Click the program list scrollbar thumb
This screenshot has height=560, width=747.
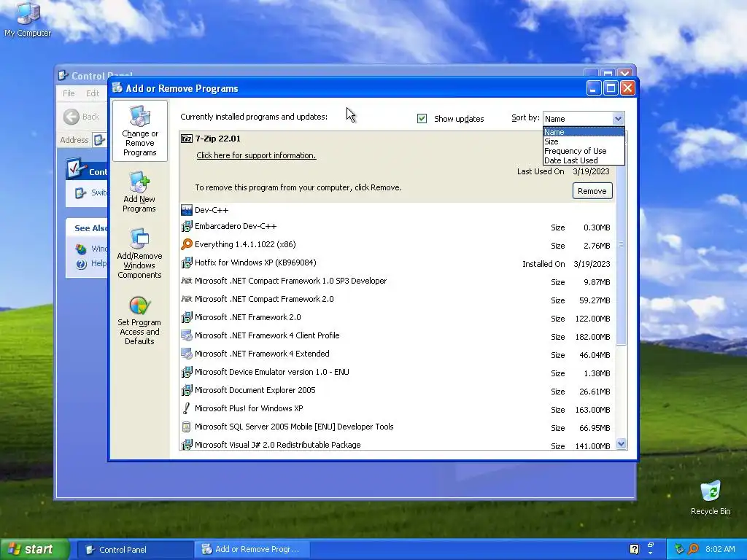pyautogui.click(x=621, y=244)
